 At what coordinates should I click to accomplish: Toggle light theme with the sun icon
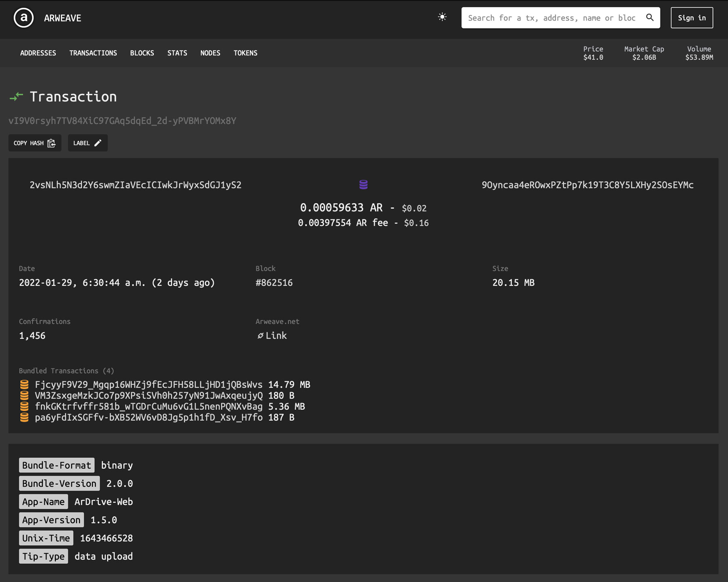[x=442, y=17]
